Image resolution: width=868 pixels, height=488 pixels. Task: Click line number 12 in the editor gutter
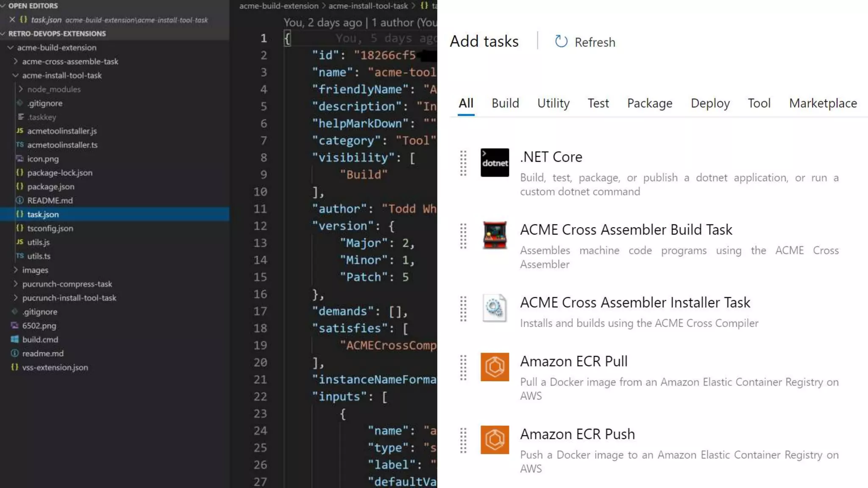point(260,226)
